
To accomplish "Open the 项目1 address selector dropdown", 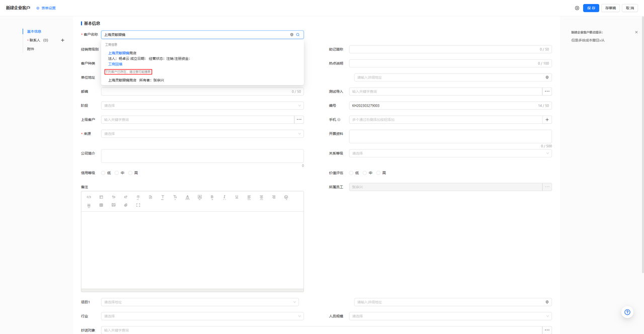I will 200,302.
